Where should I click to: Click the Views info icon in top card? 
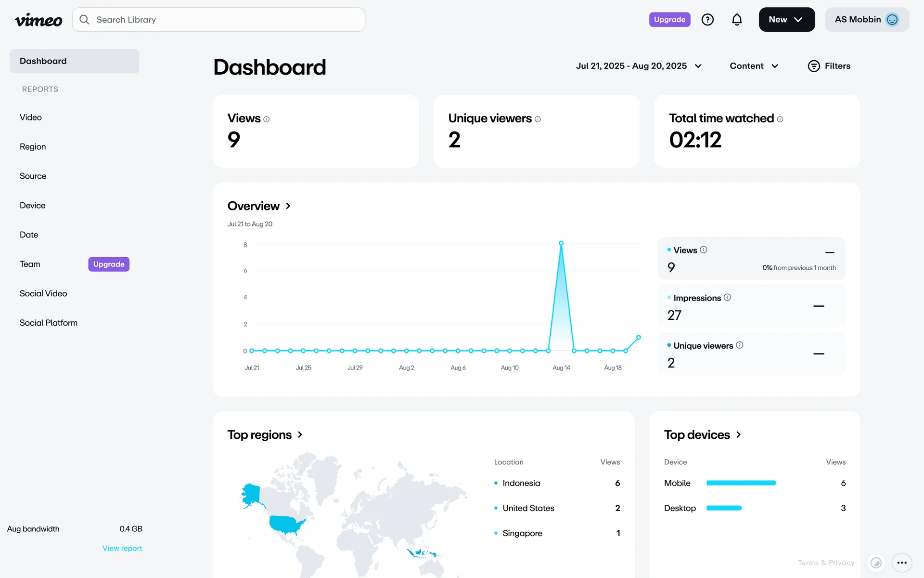[266, 119]
